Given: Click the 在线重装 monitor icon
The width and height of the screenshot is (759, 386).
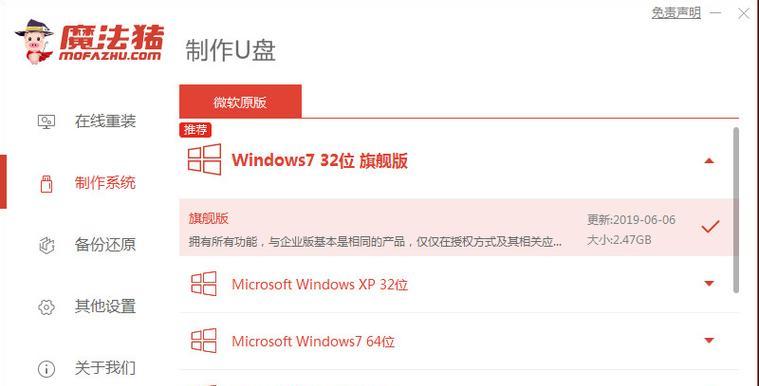Looking at the screenshot, I should pos(46,122).
